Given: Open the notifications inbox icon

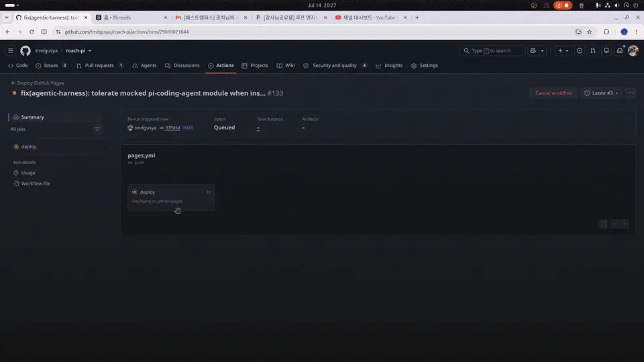Looking at the screenshot, I should [620, 50].
